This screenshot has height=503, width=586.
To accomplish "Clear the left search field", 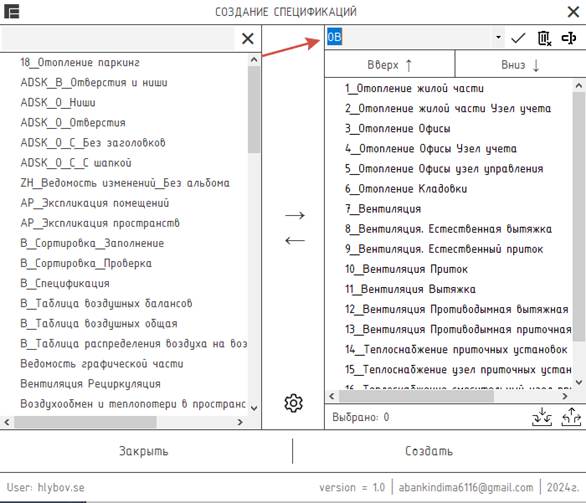I will pos(247,38).
